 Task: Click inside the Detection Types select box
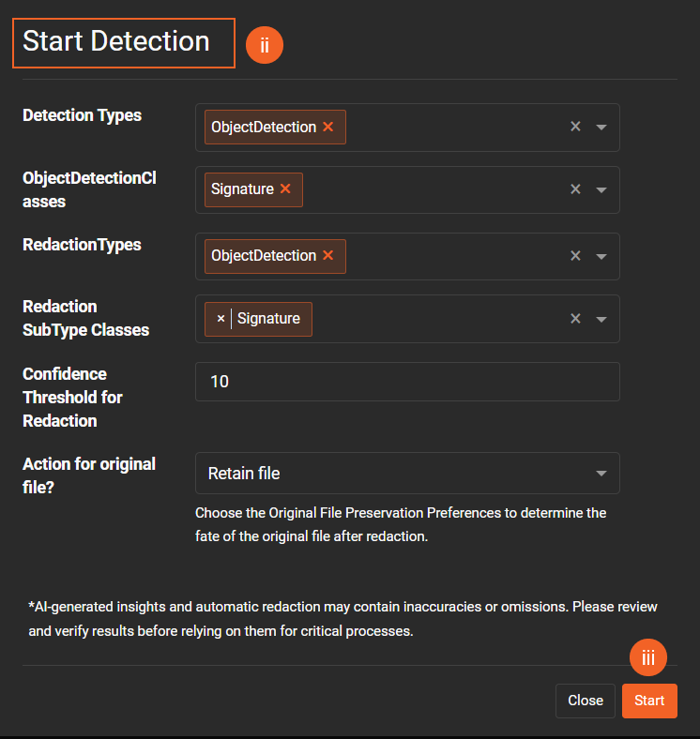tap(450, 128)
